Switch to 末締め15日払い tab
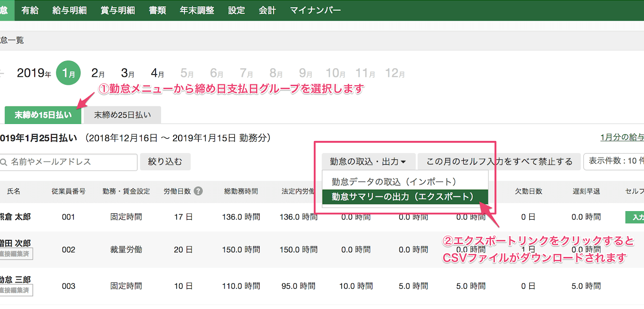Image resolution: width=644 pixels, height=309 pixels. [x=43, y=115]
